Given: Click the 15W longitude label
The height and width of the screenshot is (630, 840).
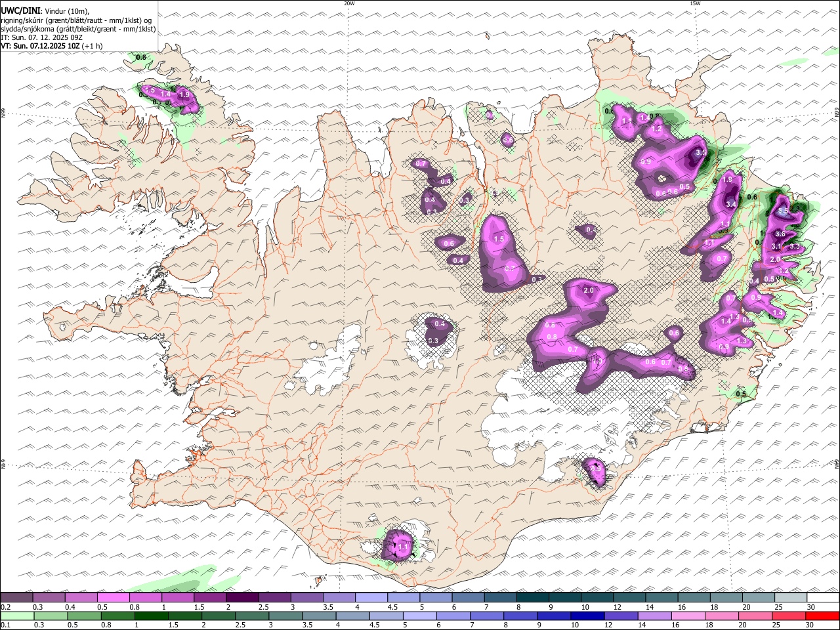Looking at the screenshot, I should [695, 3].
